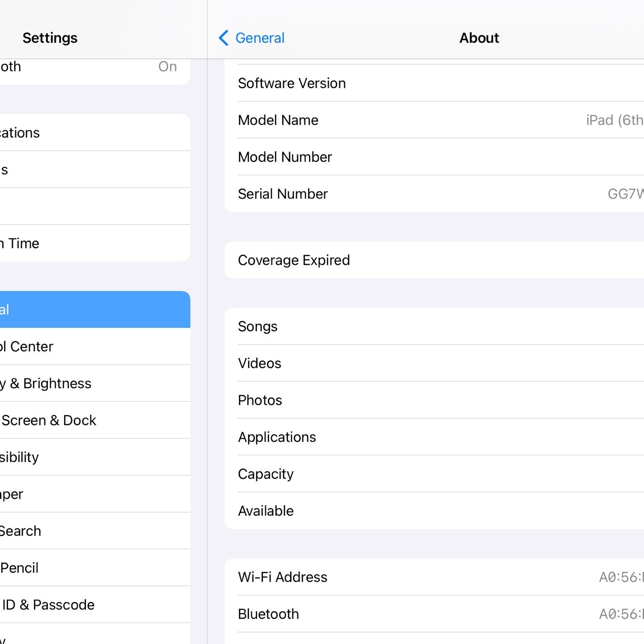The image size is (644, 644).
Task: Open Accessibility settings in sidebar
Action: [95, 457]
